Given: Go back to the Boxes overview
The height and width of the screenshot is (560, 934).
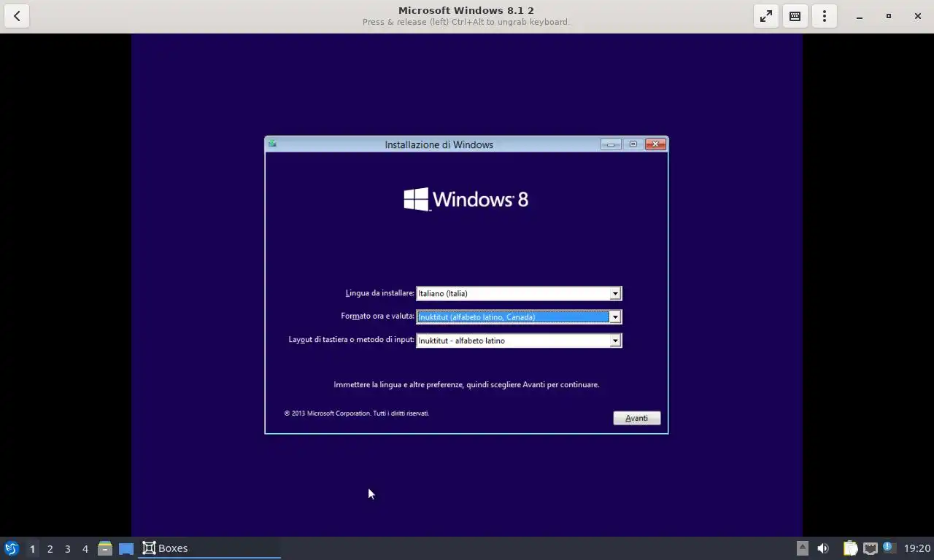Looking at the screenshot, I should 17,16.
